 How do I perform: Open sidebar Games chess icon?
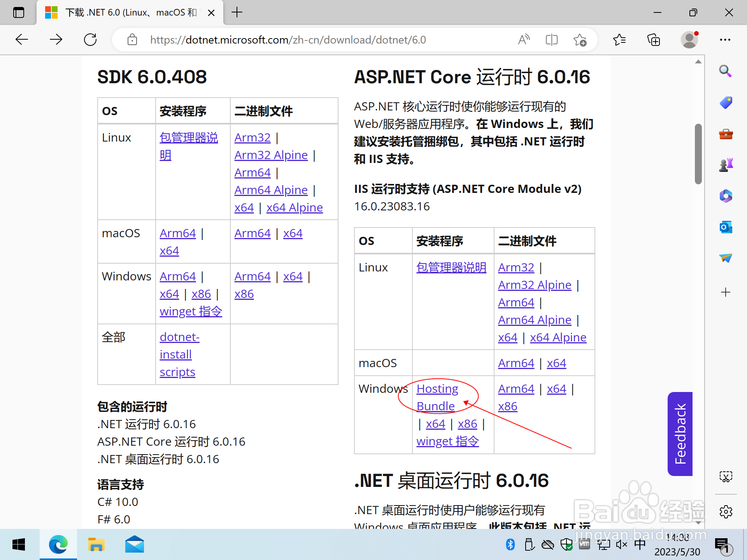(726, 165)
